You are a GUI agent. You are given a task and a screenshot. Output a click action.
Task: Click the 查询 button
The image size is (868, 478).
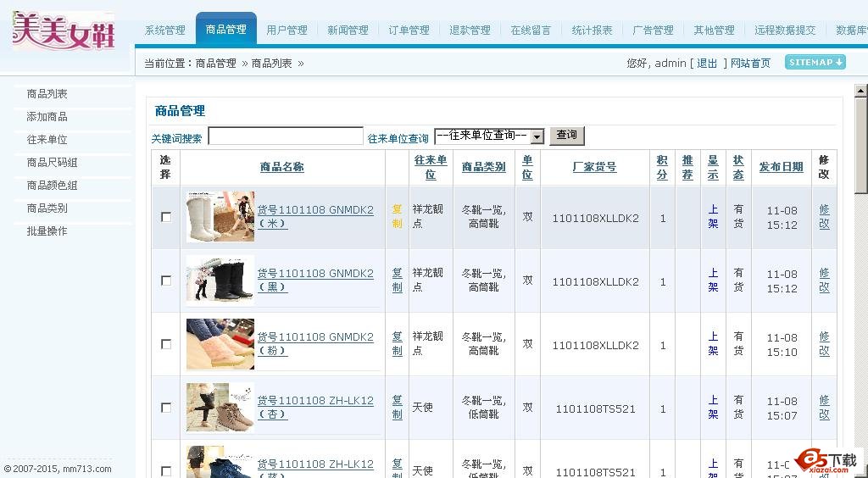point(566,136)
